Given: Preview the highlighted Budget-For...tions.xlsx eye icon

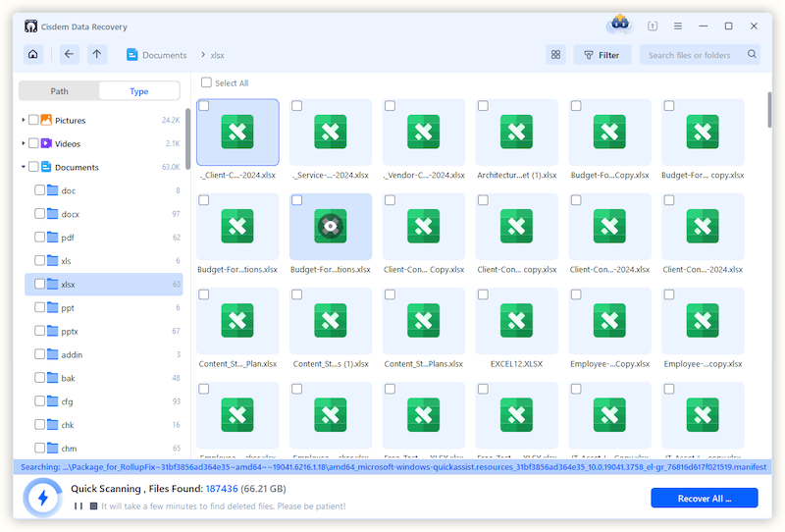Looking at the screenshot, I should (x=331, y=226).
